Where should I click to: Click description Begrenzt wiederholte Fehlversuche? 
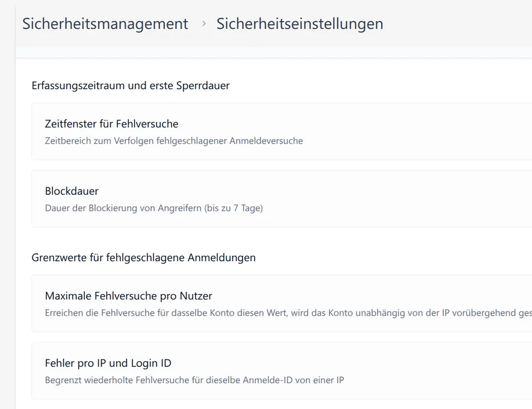coord(194,380)
